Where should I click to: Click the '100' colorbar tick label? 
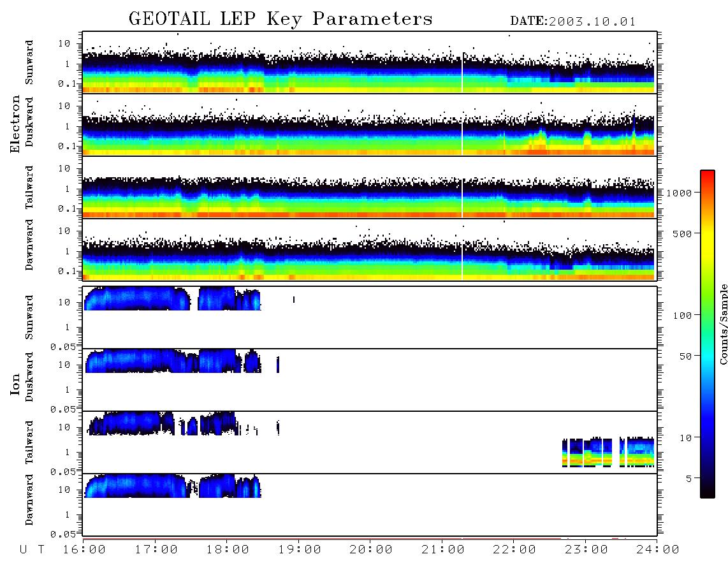click(x=683, y=316)
